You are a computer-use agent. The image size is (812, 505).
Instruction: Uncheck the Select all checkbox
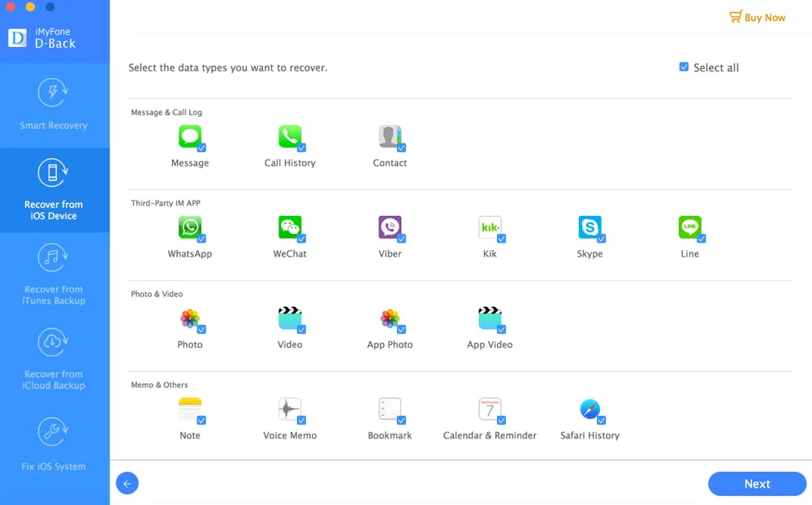[684, 67]
